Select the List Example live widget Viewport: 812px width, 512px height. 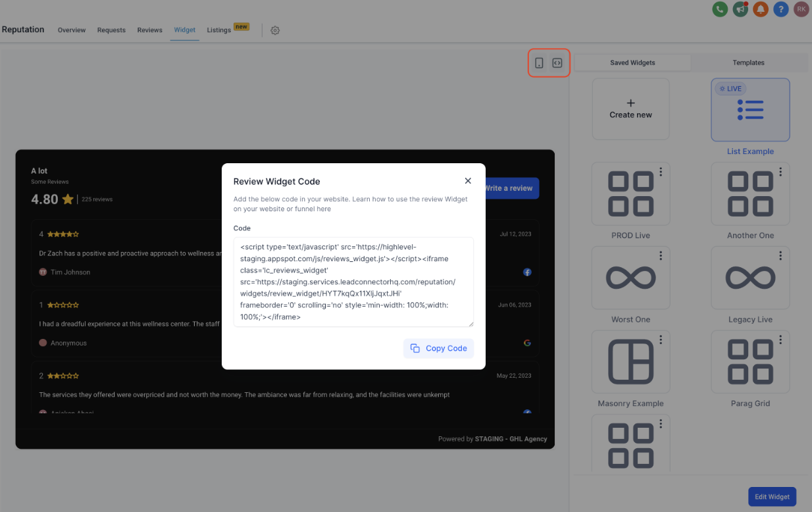[750, 110]
